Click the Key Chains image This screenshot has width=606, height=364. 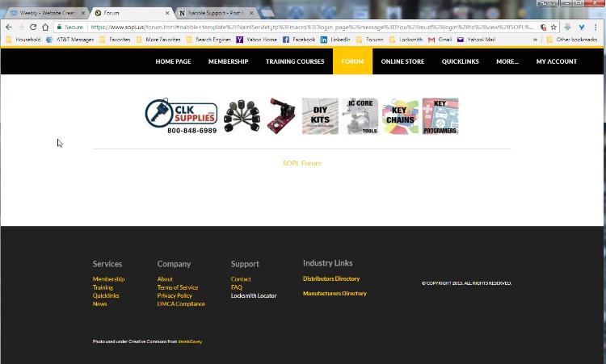400,116
